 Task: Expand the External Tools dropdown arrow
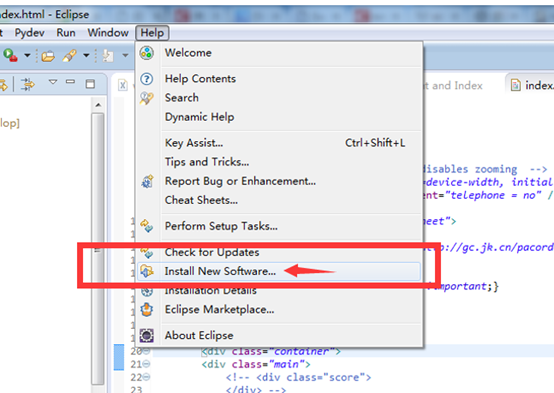(x=27, y=55)
